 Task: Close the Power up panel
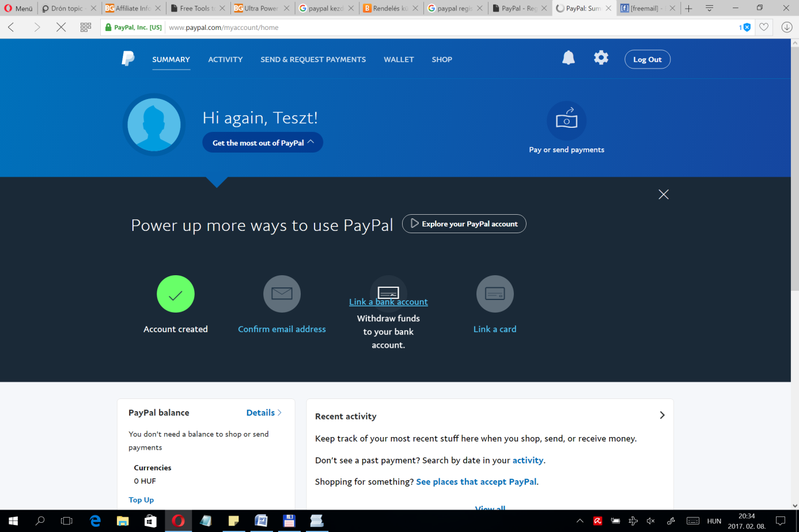(664, 195)
